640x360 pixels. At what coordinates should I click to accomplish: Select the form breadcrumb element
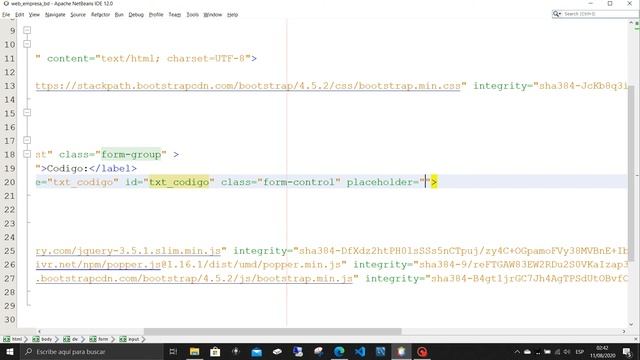pyautogui.click(x=99, y=339)
